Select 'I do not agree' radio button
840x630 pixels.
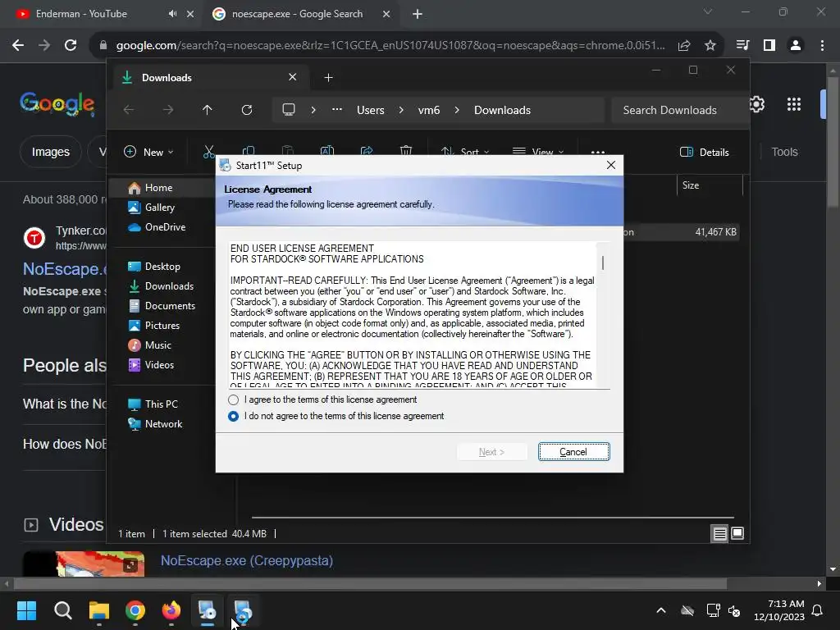pyautogui.click(x=233, y=416)
